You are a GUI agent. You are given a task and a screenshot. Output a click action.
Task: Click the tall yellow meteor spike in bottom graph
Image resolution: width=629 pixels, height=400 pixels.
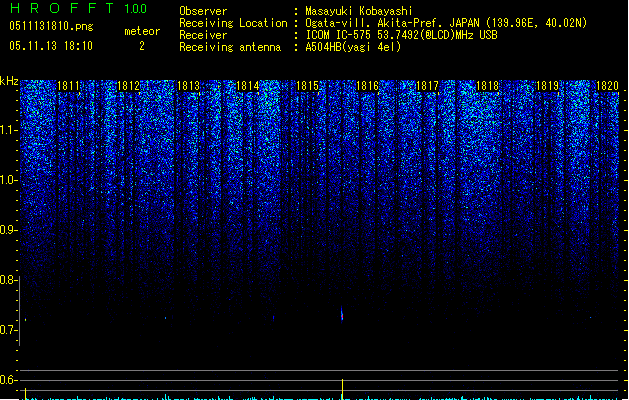[342, 389]
